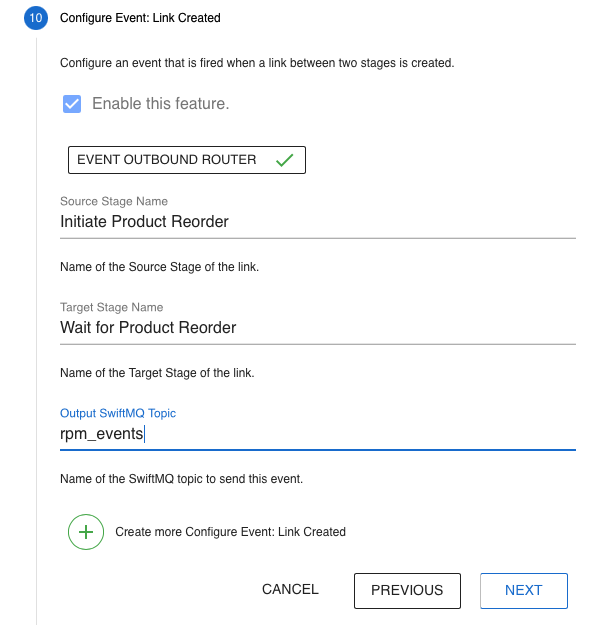
Task: Proceed with the NEXT button
Action: pos(523,590)
